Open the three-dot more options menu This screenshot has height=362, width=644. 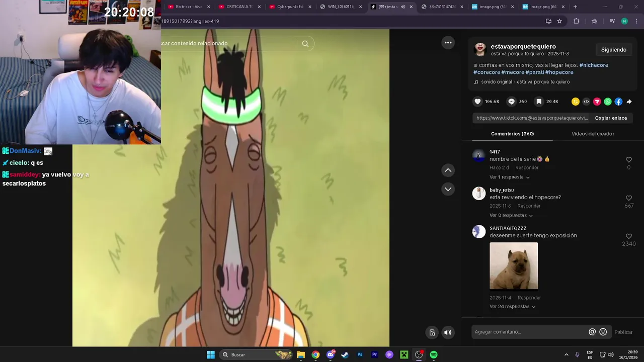click(448, 43)
